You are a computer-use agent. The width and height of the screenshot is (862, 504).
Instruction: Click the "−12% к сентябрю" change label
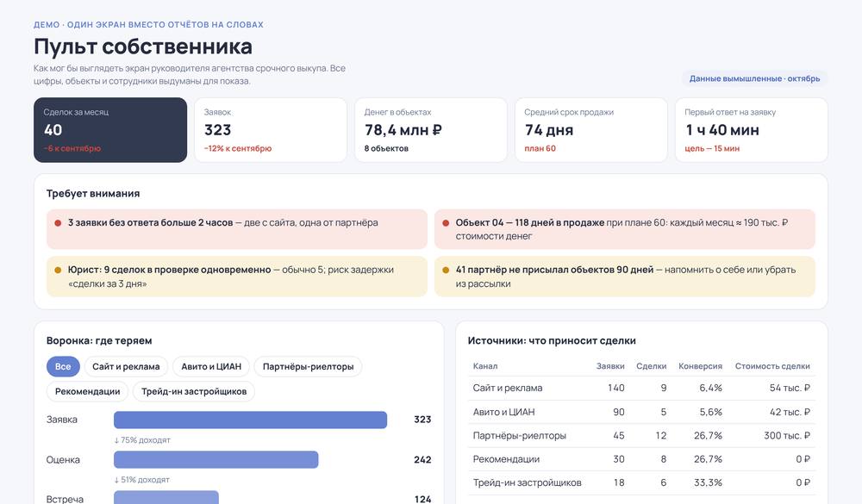pos(238,148)
